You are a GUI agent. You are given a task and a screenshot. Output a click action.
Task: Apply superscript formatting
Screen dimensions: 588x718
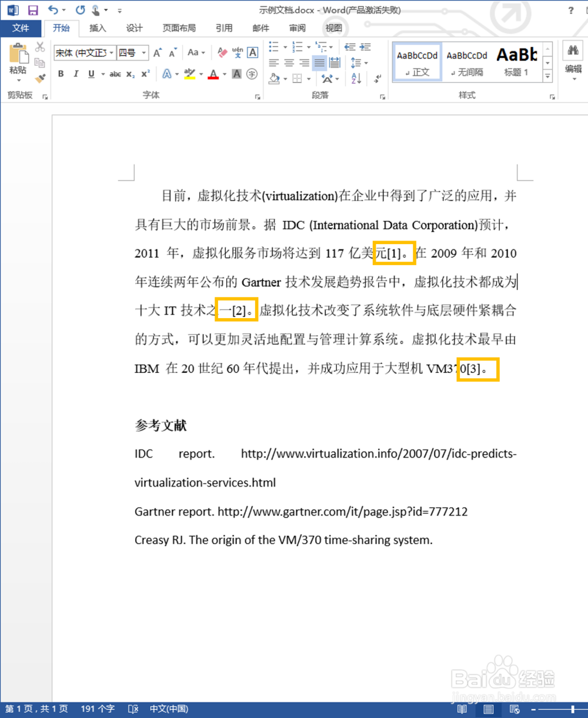click(x=145, y=74)
